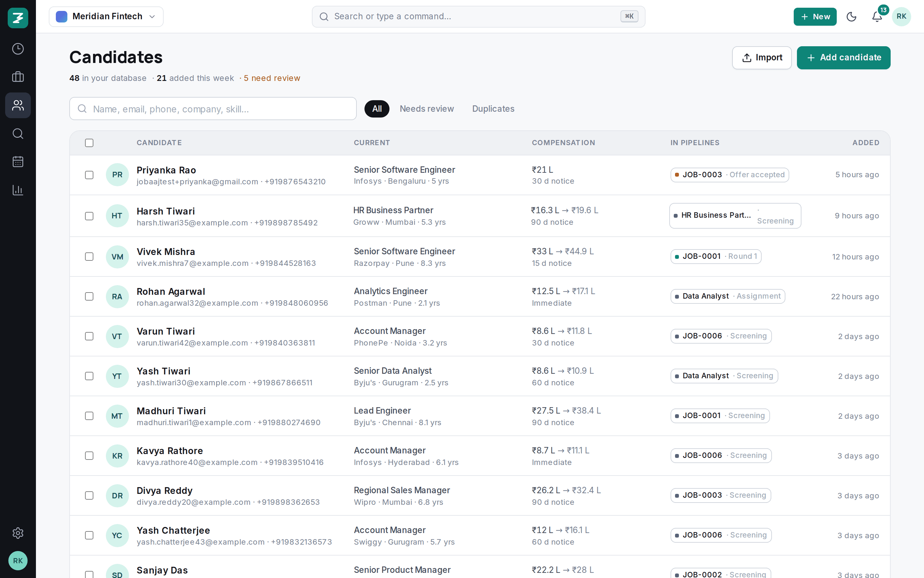This screenshot has height=578, width=924.
Task: Tick the select-all checkbox in table header
Action: [89, 143]
